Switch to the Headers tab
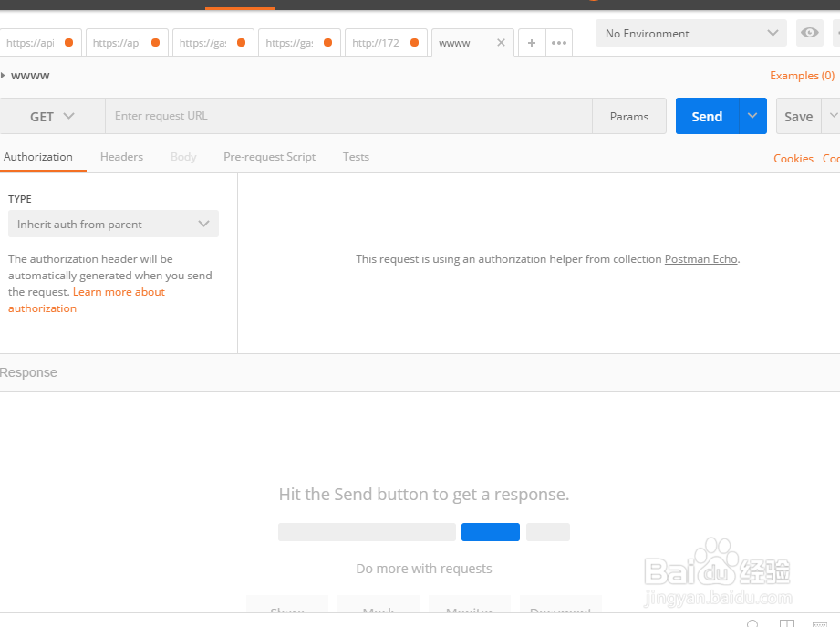840x627 pixels. (121, 157)
